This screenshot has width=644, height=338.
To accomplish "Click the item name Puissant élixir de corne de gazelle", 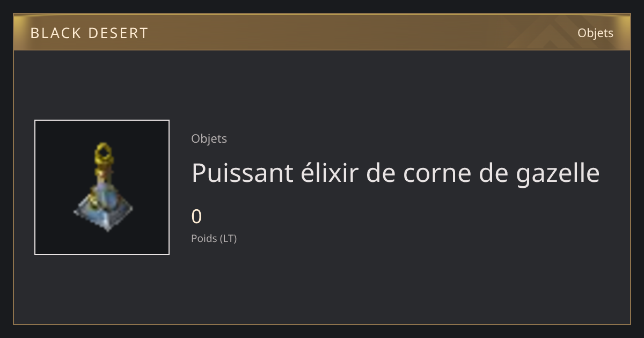I will pos(396,173).
